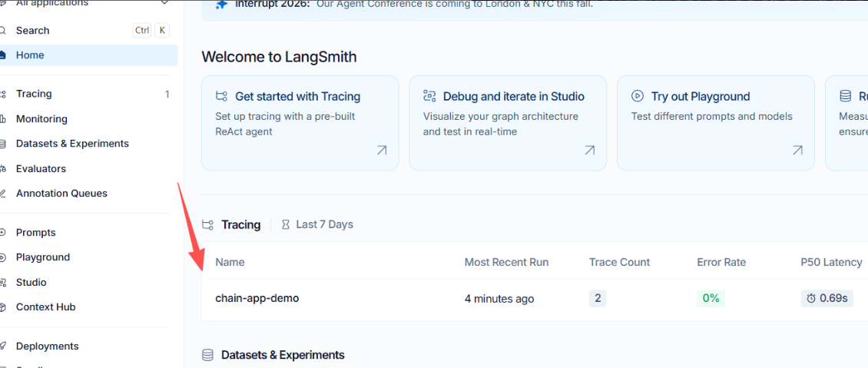Click the hourglass icon beside Last 7 Days
The width and height of the screenshot is (868, 368).
[286, 224]
